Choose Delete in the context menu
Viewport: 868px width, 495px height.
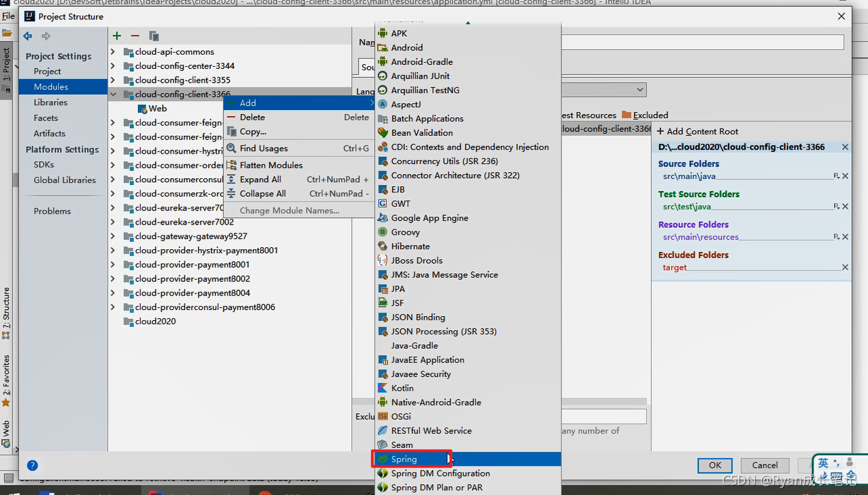pos(300,117)
